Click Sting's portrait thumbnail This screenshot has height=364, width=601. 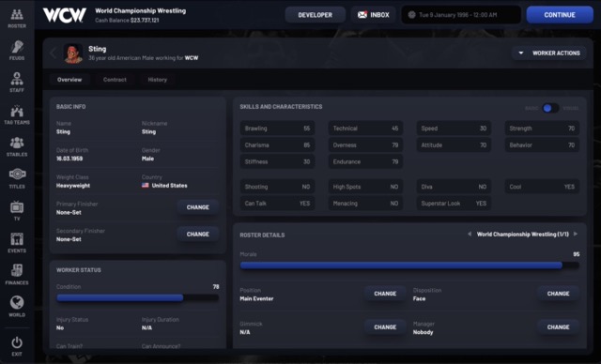(x=73, y=53)
